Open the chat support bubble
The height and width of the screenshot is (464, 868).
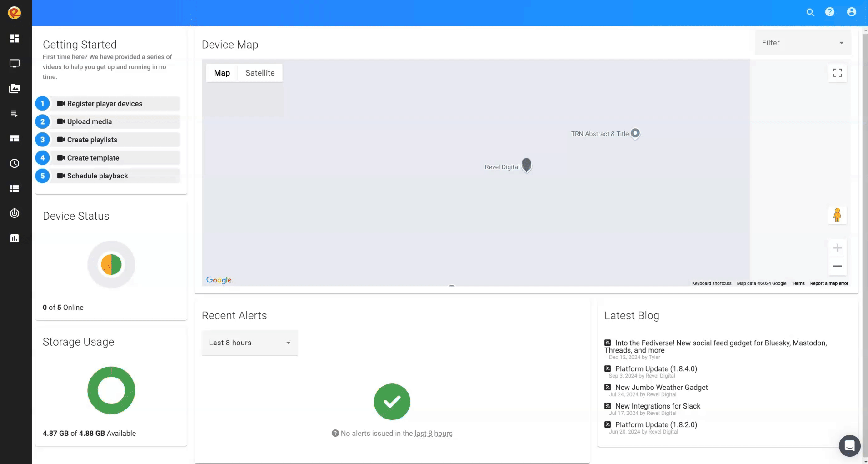(849, 446)
